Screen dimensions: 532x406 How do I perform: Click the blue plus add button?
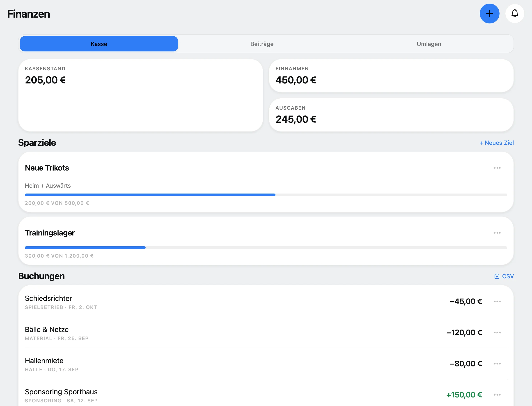pyautogui.click(x=489, y=14)
